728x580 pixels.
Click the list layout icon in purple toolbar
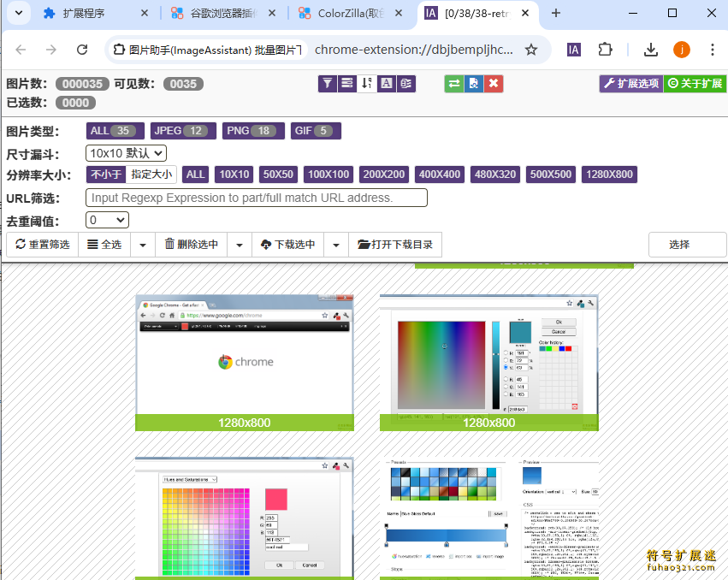(346, 84)
